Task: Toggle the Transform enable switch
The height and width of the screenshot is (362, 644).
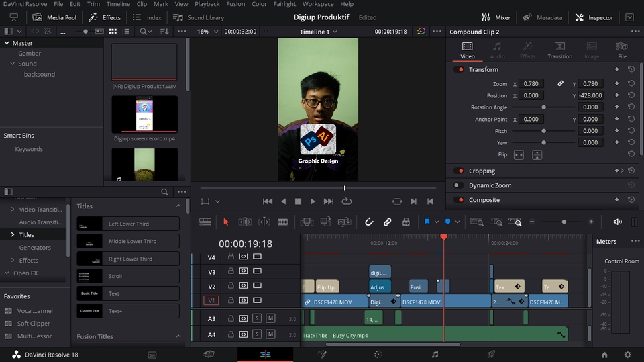Action: point(458,69)
